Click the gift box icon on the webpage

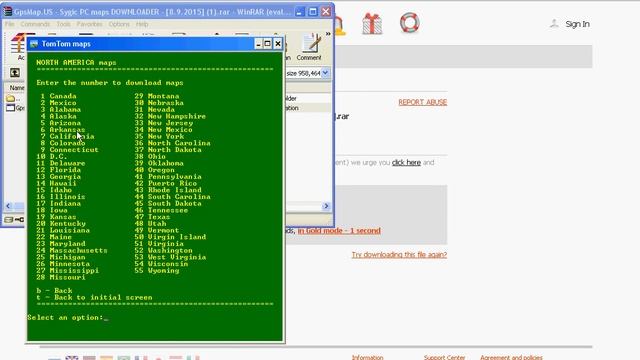(x=372, y=23)
